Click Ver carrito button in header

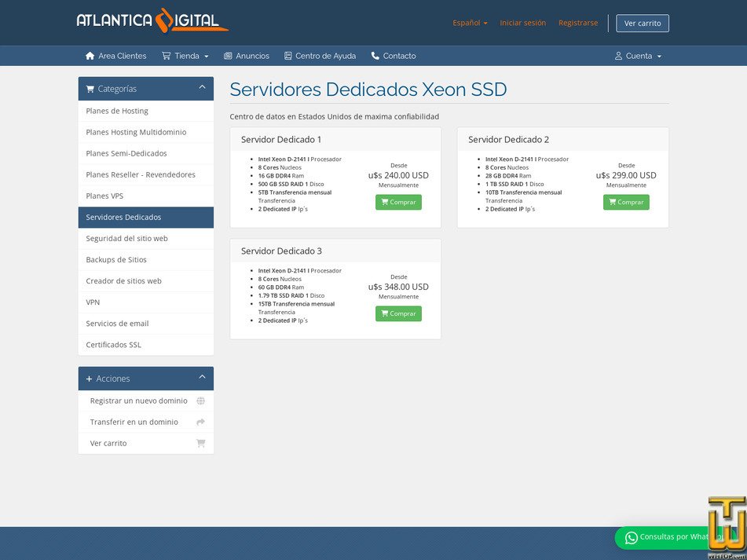pyautogui.click(x=643, y=24)
